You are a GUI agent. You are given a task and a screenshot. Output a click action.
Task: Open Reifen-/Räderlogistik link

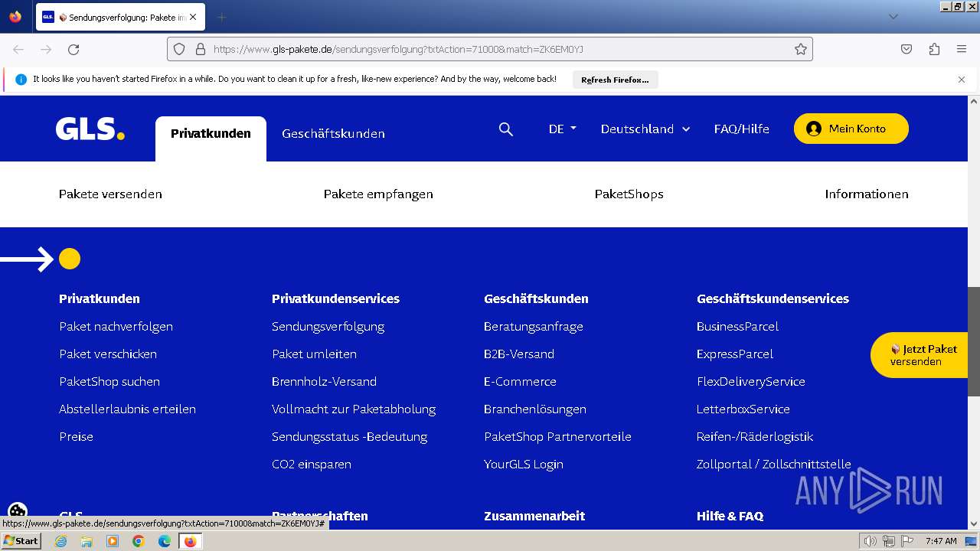tap(755, 437)
